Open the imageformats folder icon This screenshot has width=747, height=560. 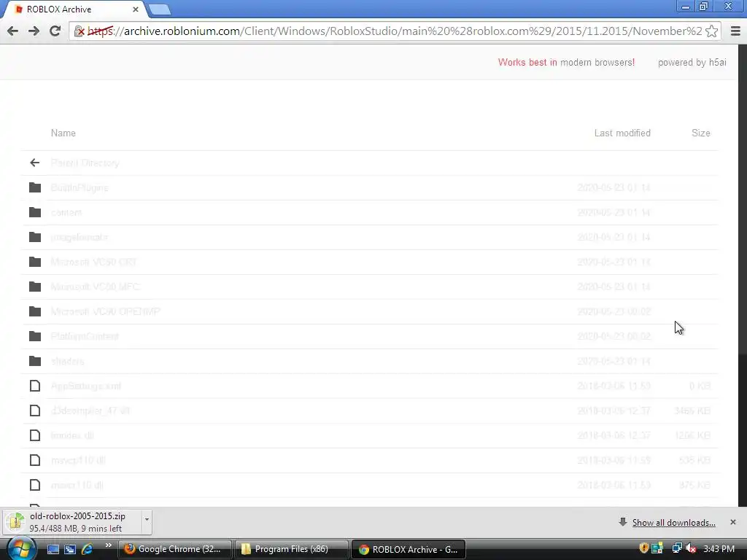click(x=35, y=237)
